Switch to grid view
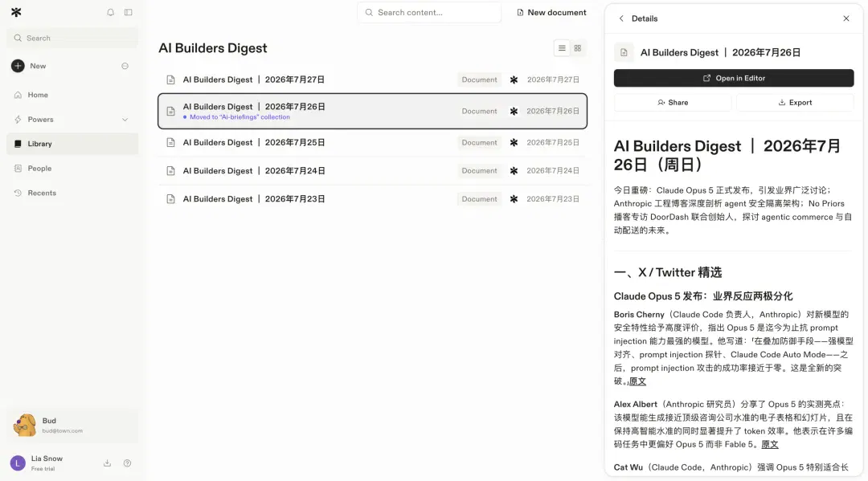Image resolution: width=868 pixels, height=481 pixels. (577, 48)
